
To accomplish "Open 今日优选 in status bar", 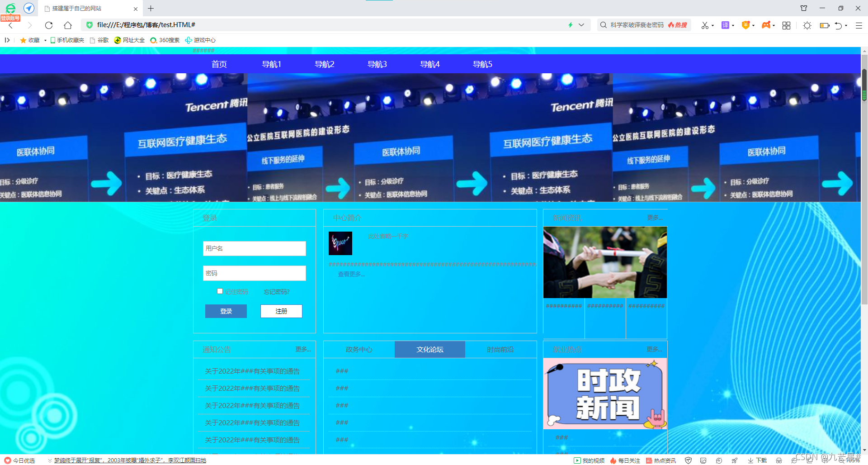I will [20, 460].
